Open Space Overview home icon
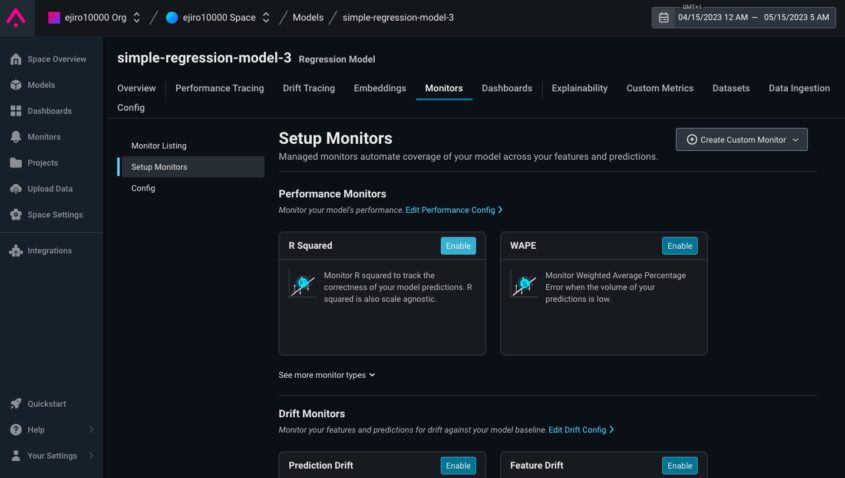Viewport: 845px width, 478px height. [x=16, y=59]
